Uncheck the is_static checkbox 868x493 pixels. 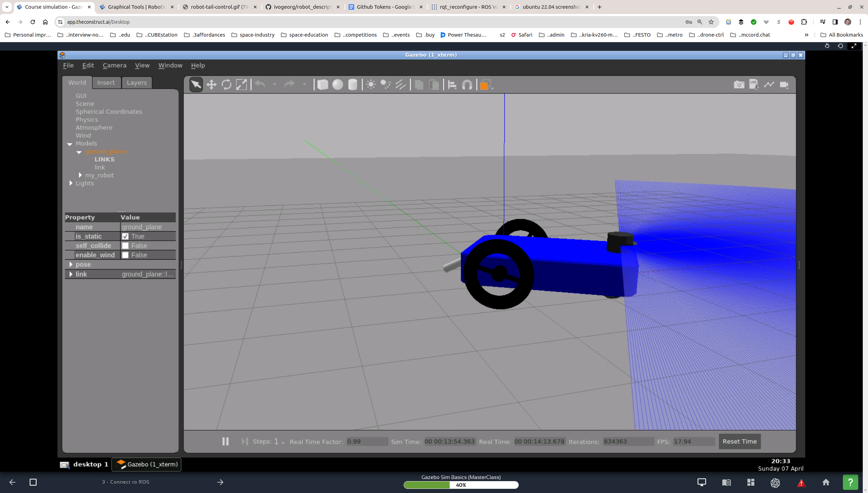point(125,236)
